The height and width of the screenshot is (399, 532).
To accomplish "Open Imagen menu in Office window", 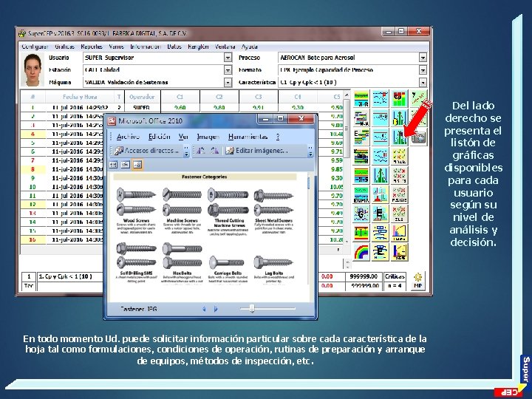I will click(208, 137).
